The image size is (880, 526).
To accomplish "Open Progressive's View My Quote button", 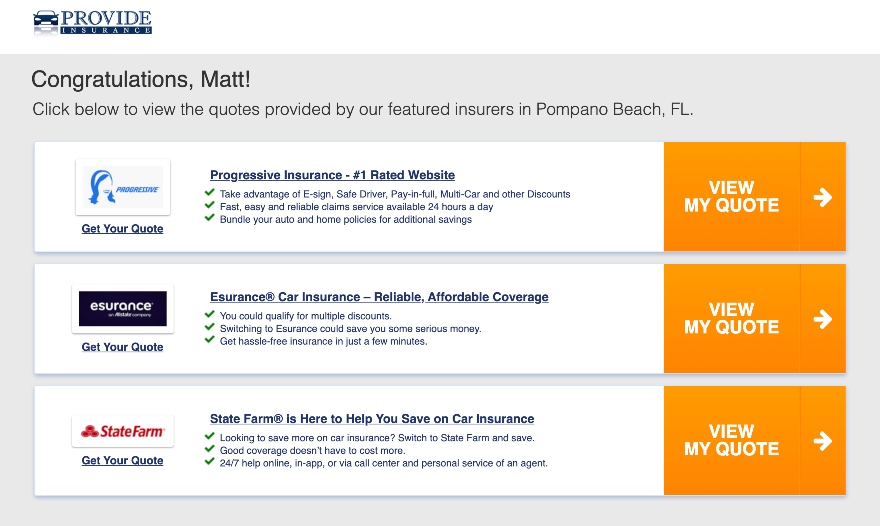I will click(x=754, y=196).
